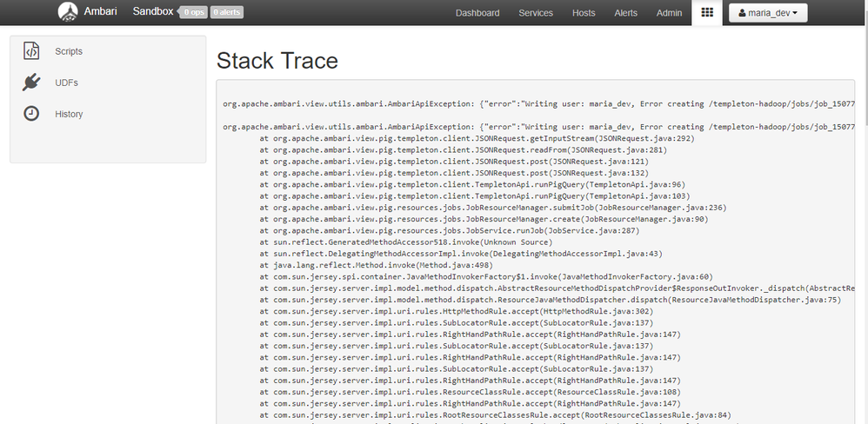The width and height of the screenshot is (868, 424).
Task: Click the 0 ops badge
Action: pyautogui.click(x=192, y=13)
